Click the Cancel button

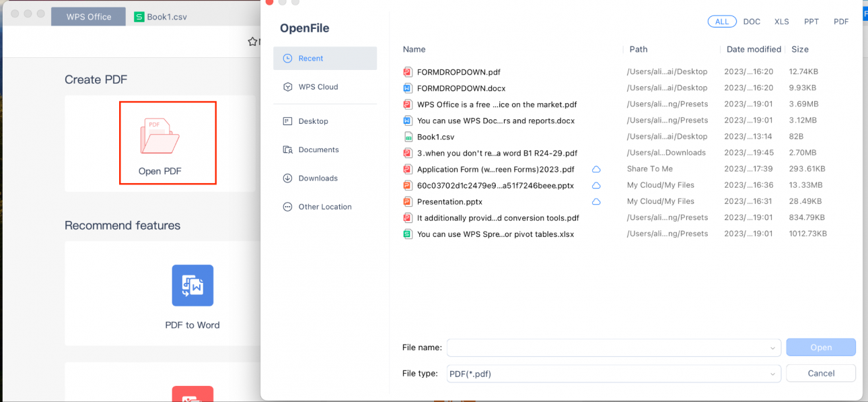tap(821, 373)
